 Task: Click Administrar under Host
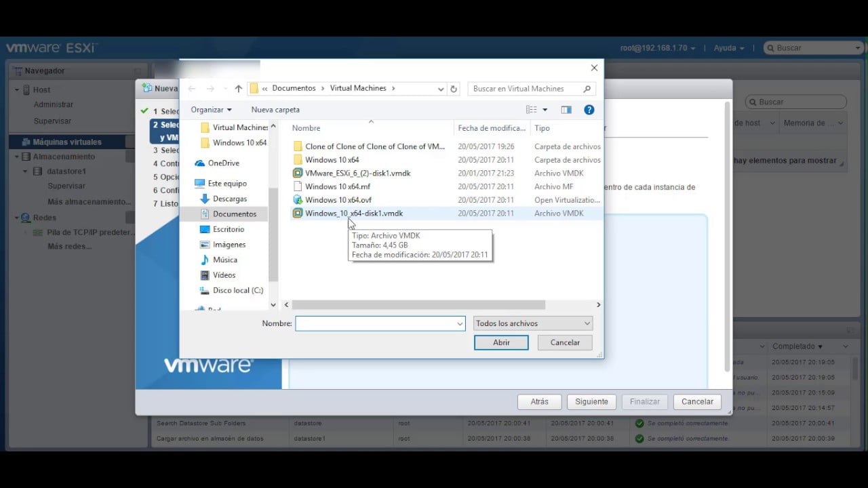[54, 105]
